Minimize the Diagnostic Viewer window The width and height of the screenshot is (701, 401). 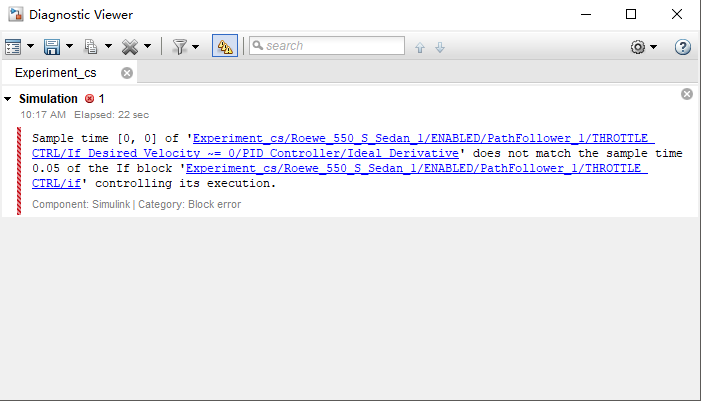point(586,14)
